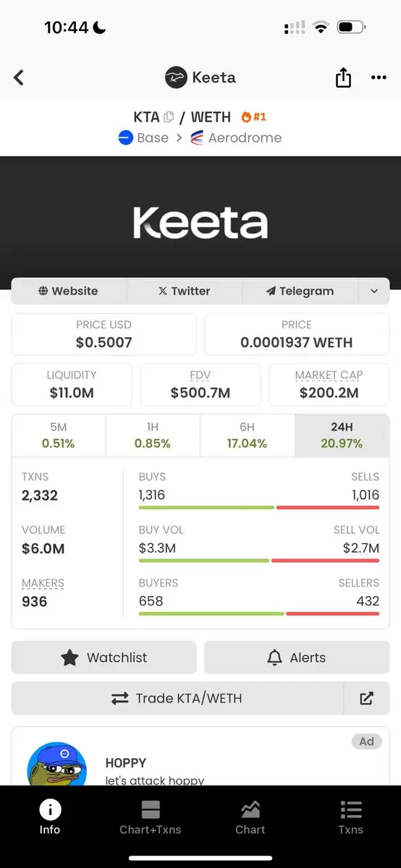Add Keeta to Watchlist
Screen dimensions: 401x868
(104, 658)
